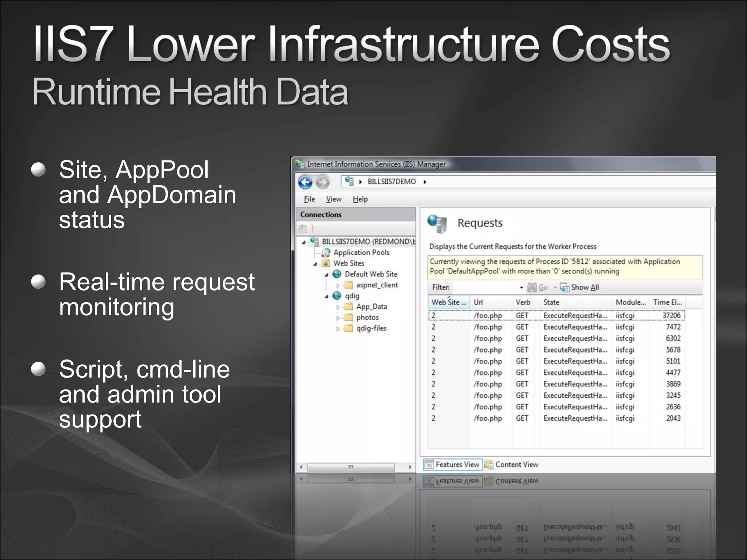Screen dimensions: 747x560
Task: Click the Web Sites folder icon
Action: coord(326,263)
